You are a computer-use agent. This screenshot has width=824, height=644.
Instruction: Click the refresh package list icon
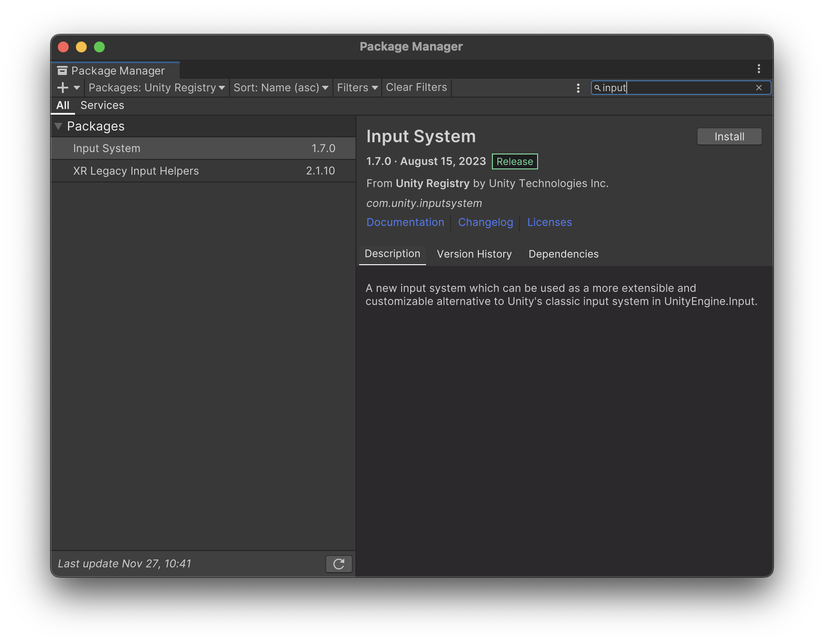coord(339,564)
